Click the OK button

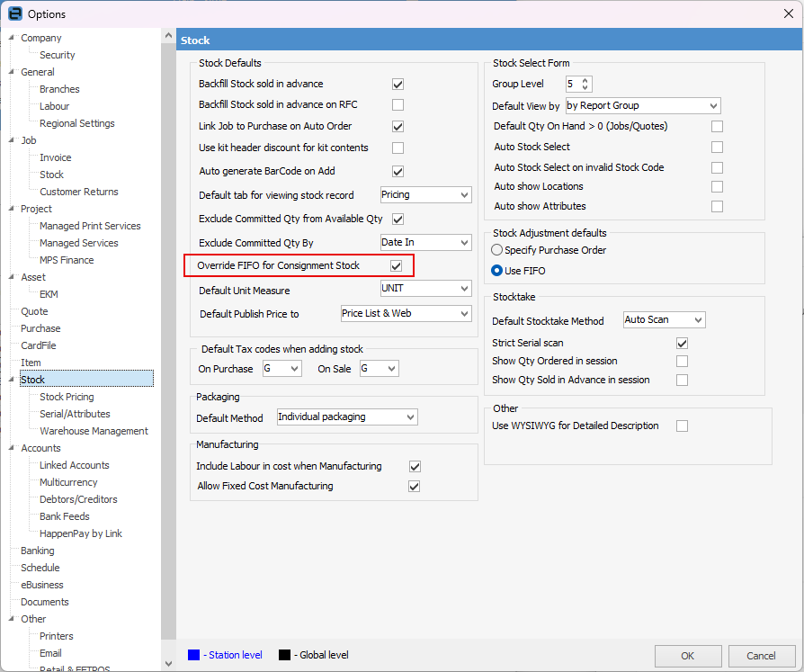688,656
